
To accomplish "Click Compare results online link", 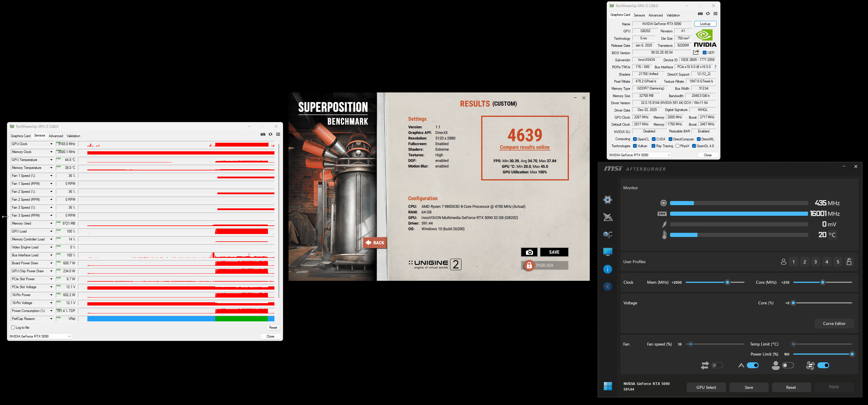I will [x=525, y=147].
